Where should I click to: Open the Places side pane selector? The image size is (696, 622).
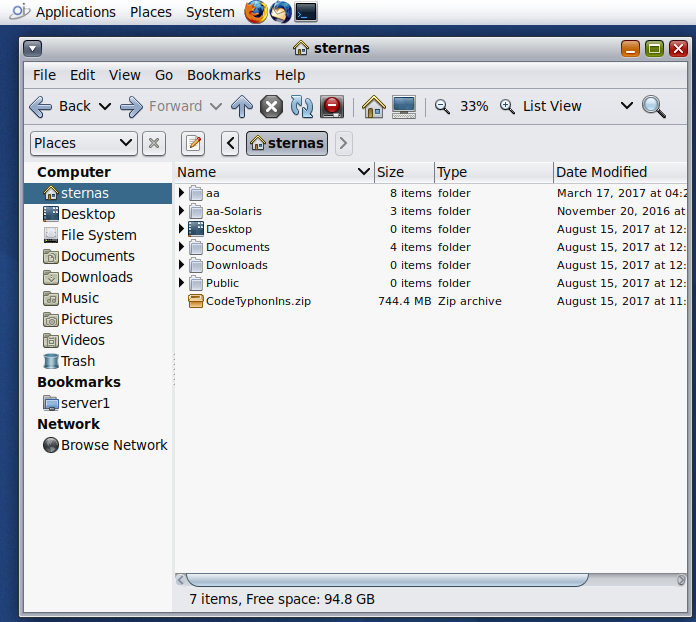click(x=83, y=143)
